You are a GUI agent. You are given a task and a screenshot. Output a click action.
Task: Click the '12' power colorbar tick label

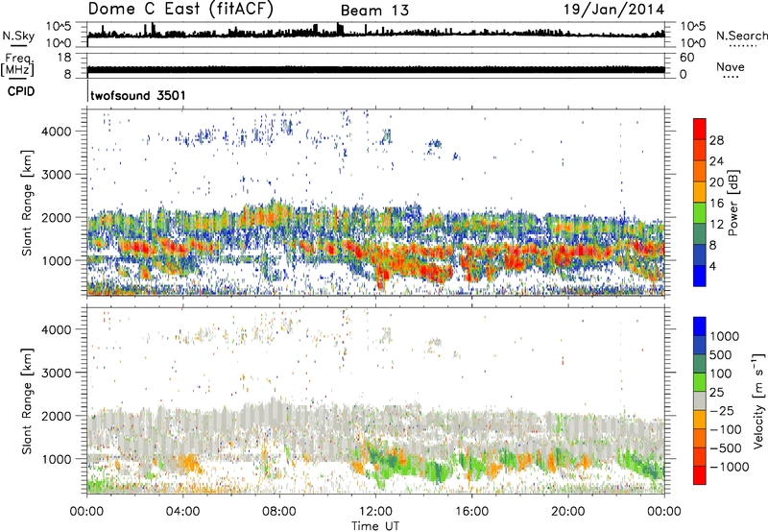pos(716,225)
